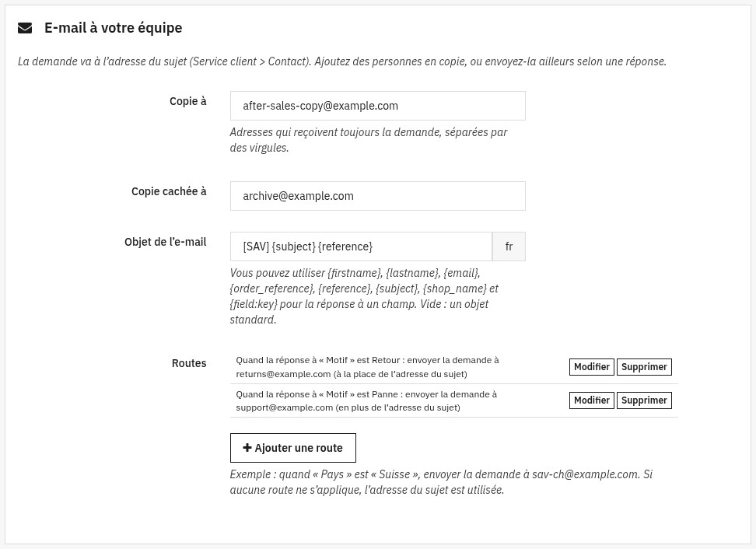Select route text mentioning returns@example.com
The height and width of the screenshot is (549, 756).
pyautogui.click(x=367, y=367)
